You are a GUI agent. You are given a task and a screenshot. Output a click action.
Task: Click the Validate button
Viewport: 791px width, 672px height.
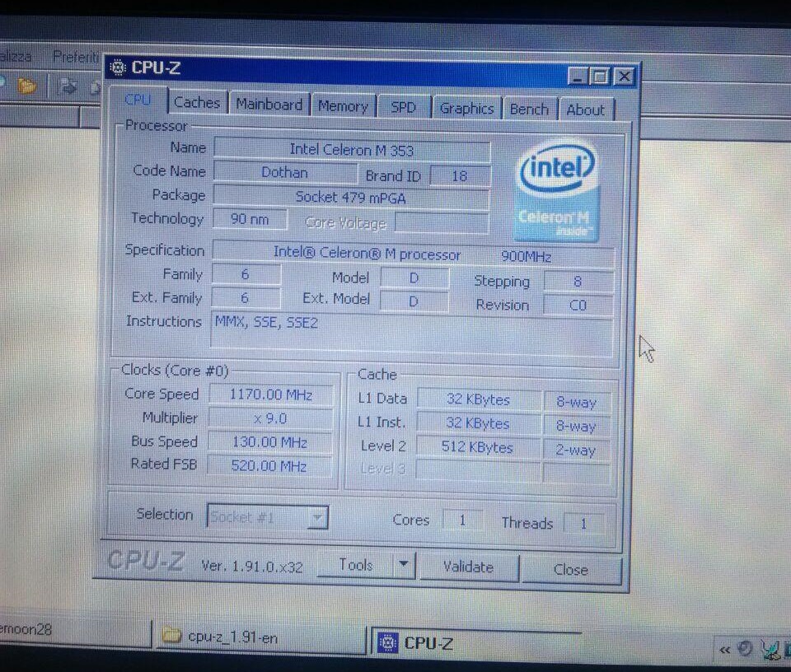click(468, 567)
